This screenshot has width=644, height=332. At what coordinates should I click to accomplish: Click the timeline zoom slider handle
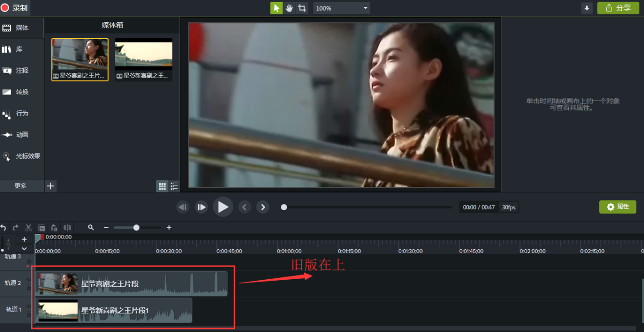tap(136, 228)
